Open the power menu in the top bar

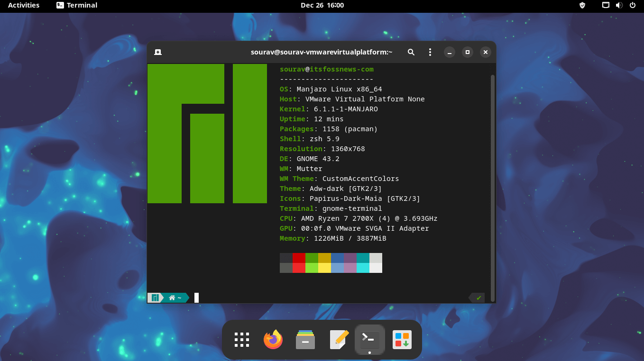[x=633, y=5]
